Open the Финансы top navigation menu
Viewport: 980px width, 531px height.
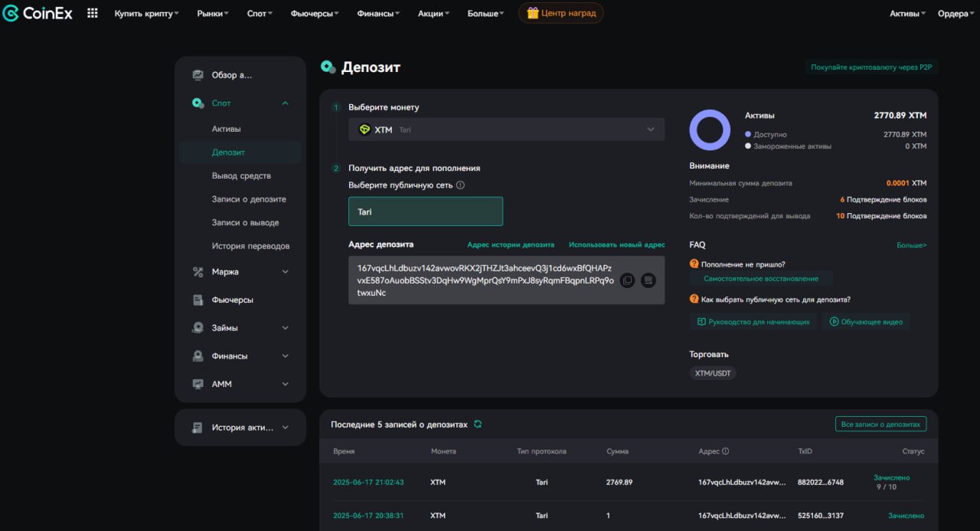378,13
